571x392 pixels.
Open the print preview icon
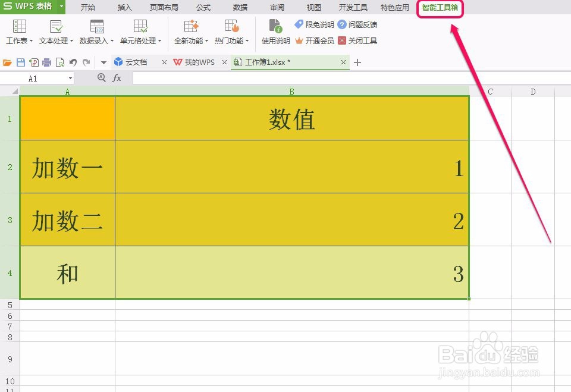coord(59,61)
